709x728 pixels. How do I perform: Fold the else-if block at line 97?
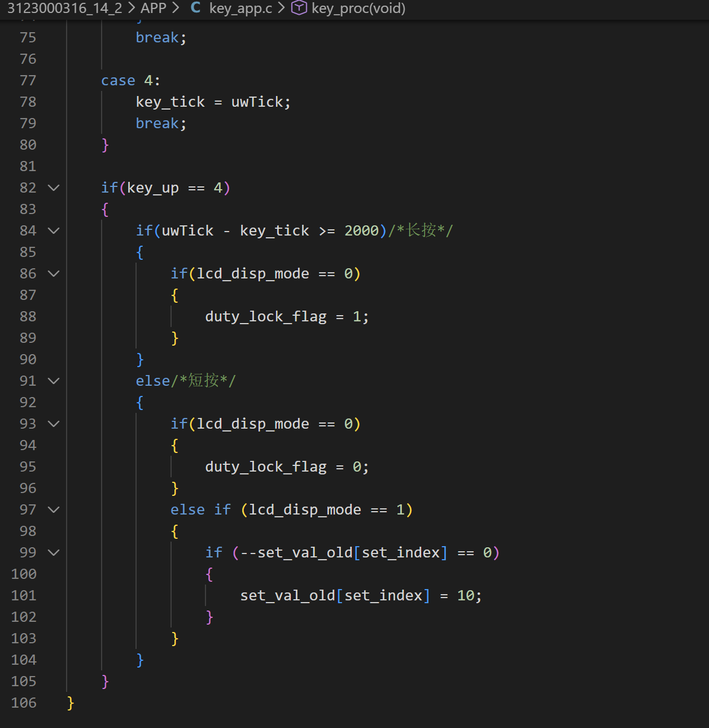pyautogui.click(x=54, y=509)
